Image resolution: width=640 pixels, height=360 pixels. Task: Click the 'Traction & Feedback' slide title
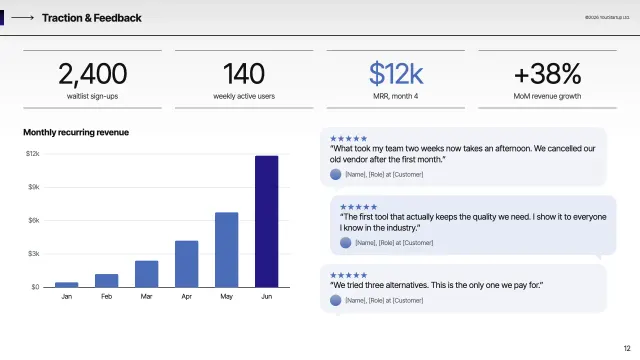[92, 18]
